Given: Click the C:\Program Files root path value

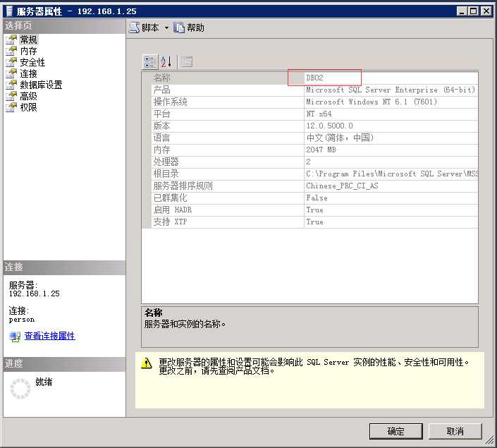Looking at the screenshot, I should pos(392,174).
